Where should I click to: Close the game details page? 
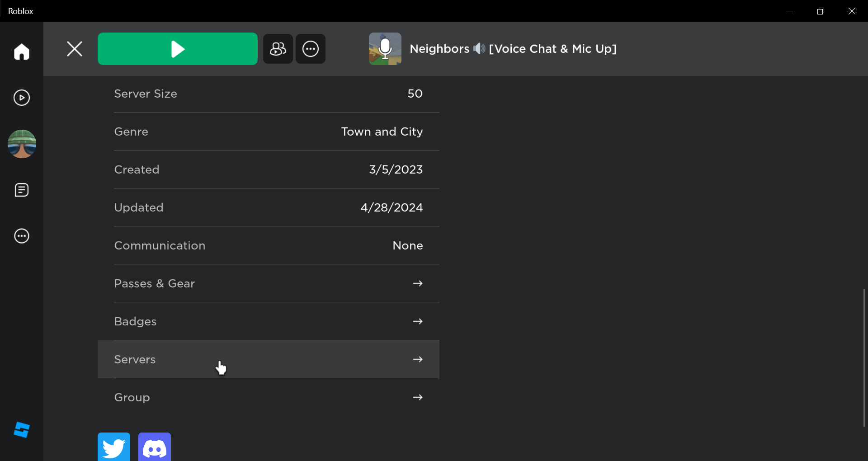pos(75,49)
